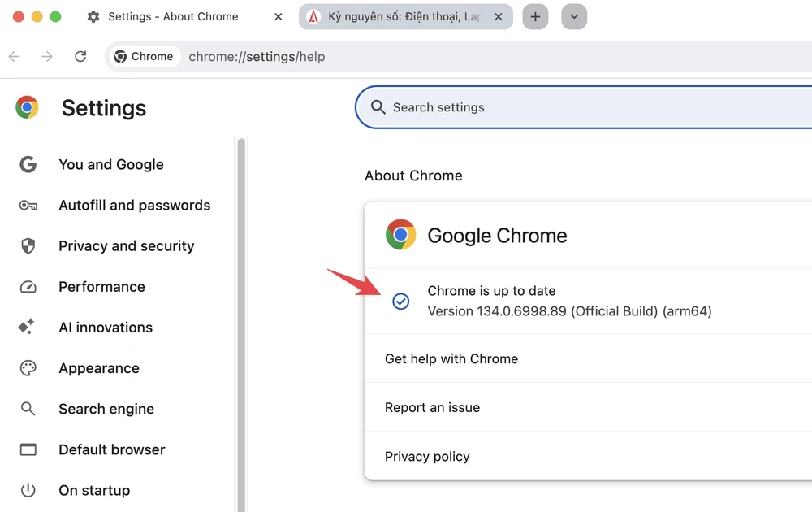Select the Privacy and security shield icon
The height and width of the screenshot is (512, 812).
tap(28, 246)
